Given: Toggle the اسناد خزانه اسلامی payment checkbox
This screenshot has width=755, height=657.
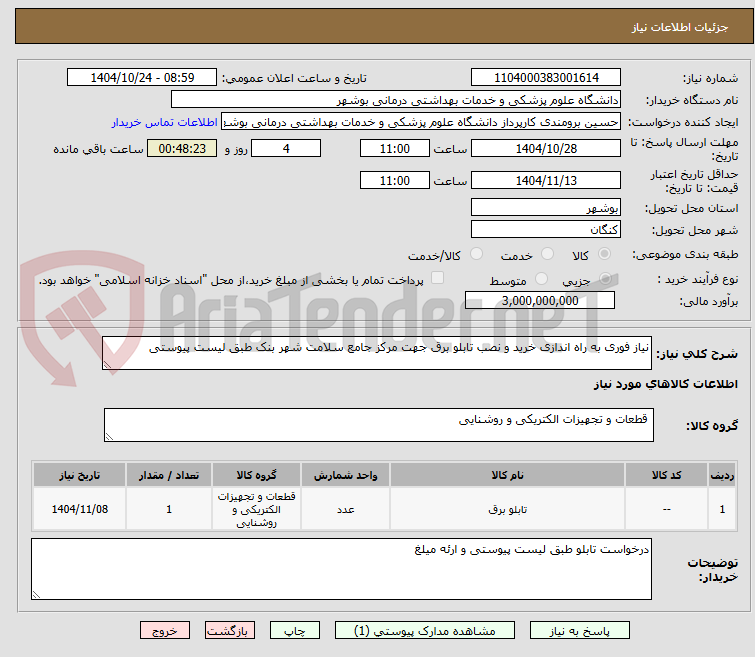Looking at the screenshot, I should (x=437, y=278).
